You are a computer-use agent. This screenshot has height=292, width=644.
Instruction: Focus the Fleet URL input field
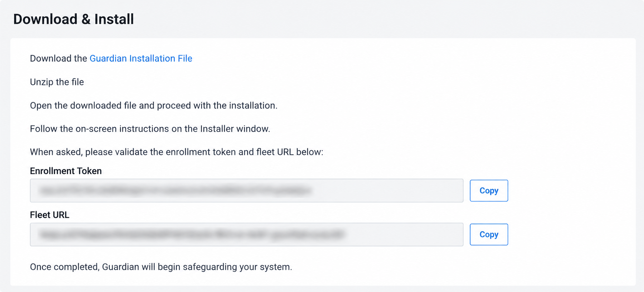(247, 234)
